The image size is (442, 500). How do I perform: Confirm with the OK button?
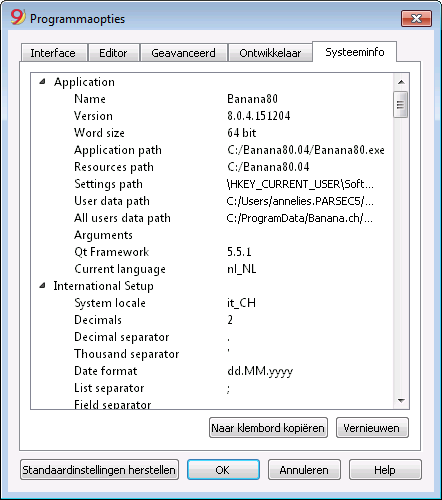coord(223,470)
